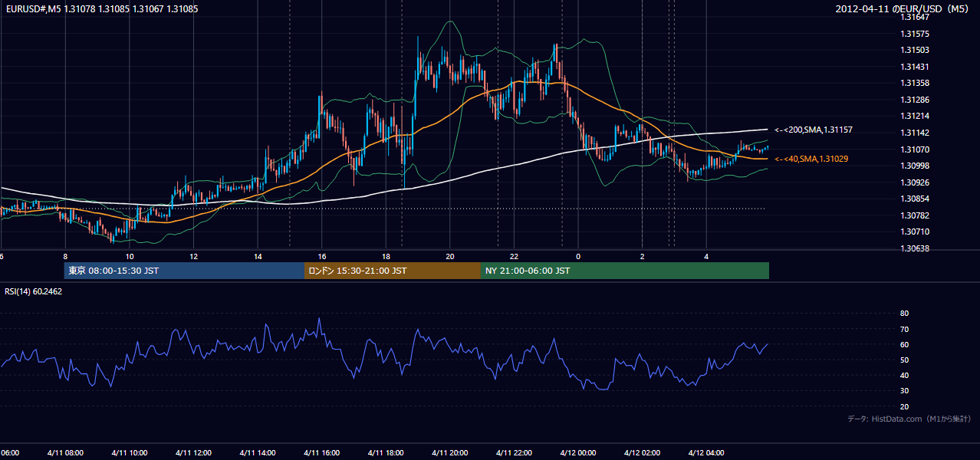Click RSI level 50 on the scale
Viewport: 980px width, 460px height.
[905, 360]
